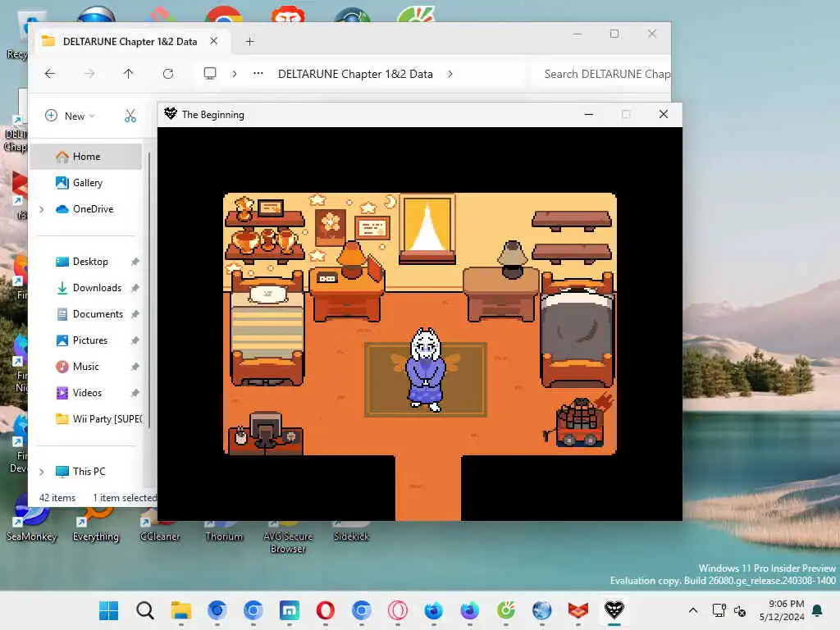Image resolution: width=840 pixels, height=630 pixels.
Task: Unpin Documents using its pin icon
Action: (x=135, y=314)
